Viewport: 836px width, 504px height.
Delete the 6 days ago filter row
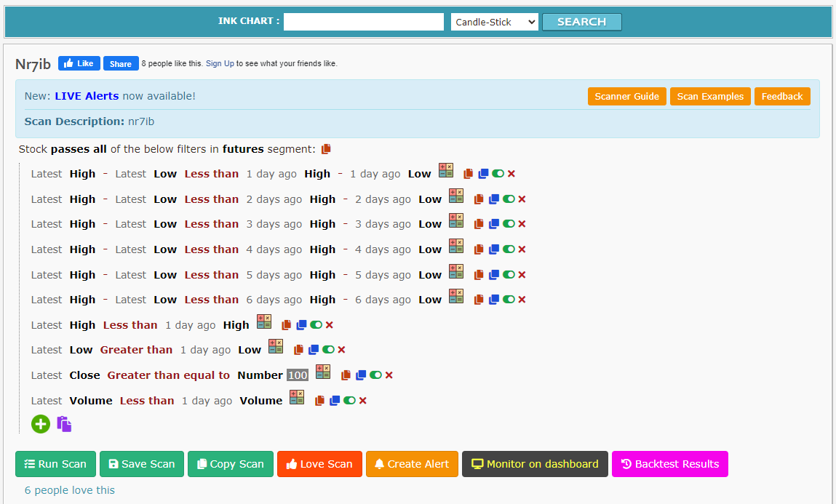(522, 300)
